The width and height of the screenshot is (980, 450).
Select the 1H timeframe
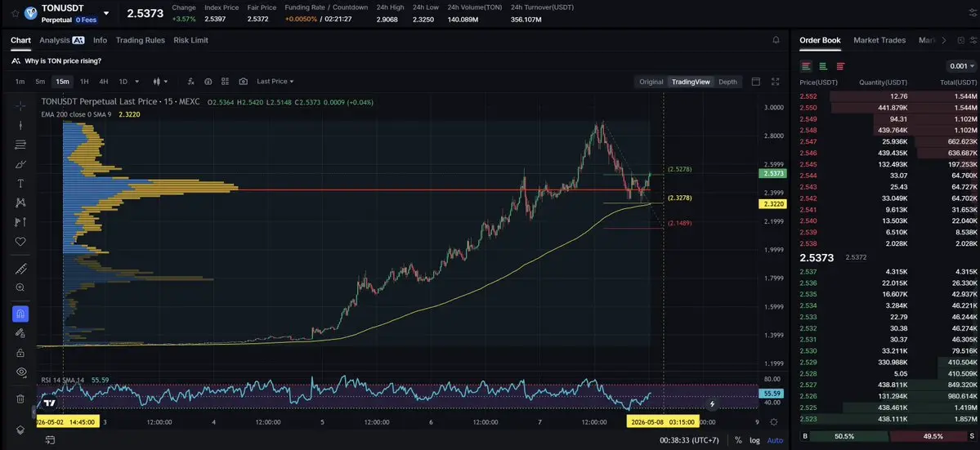click(x=84, y=81)
